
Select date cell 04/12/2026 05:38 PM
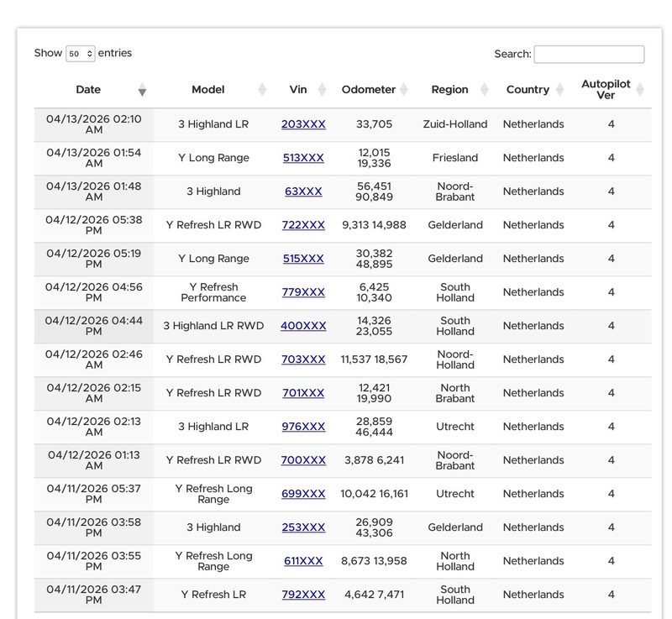pyautogui.click(x=94, y=225)
